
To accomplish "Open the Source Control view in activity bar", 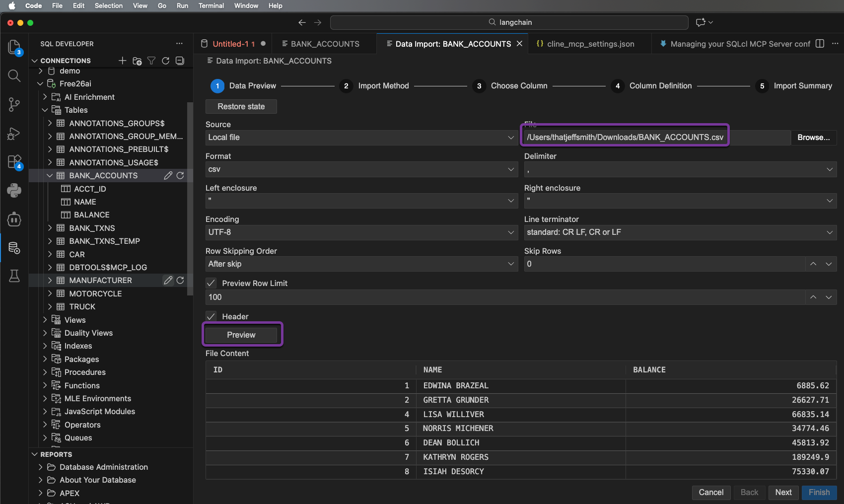I will pos(14,104).
